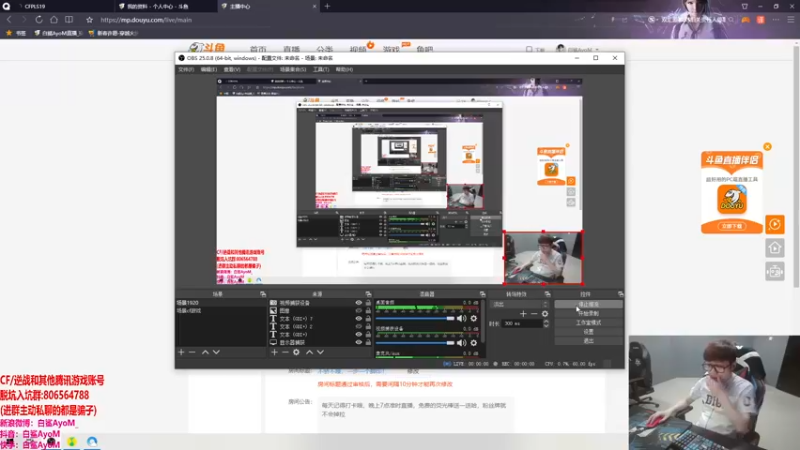
Task: Click the 开始录制 start recording button
Action: [588, 313]
